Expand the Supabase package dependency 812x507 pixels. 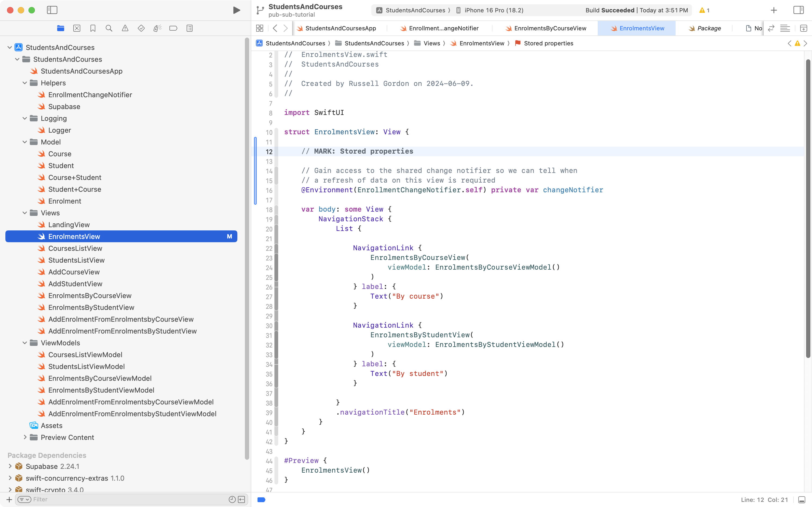pyautogui.click(x=10, y=466)
